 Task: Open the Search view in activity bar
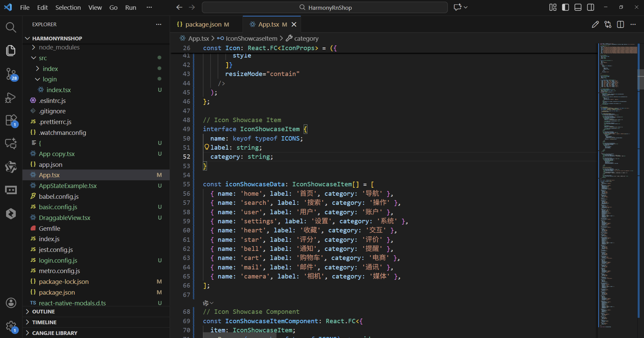coord(11,27)
